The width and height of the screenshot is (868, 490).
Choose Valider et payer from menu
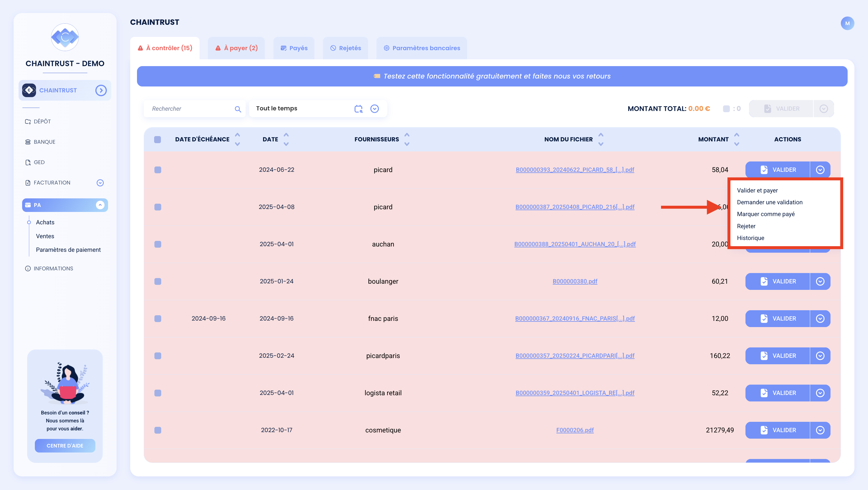(x=757, y=190)
